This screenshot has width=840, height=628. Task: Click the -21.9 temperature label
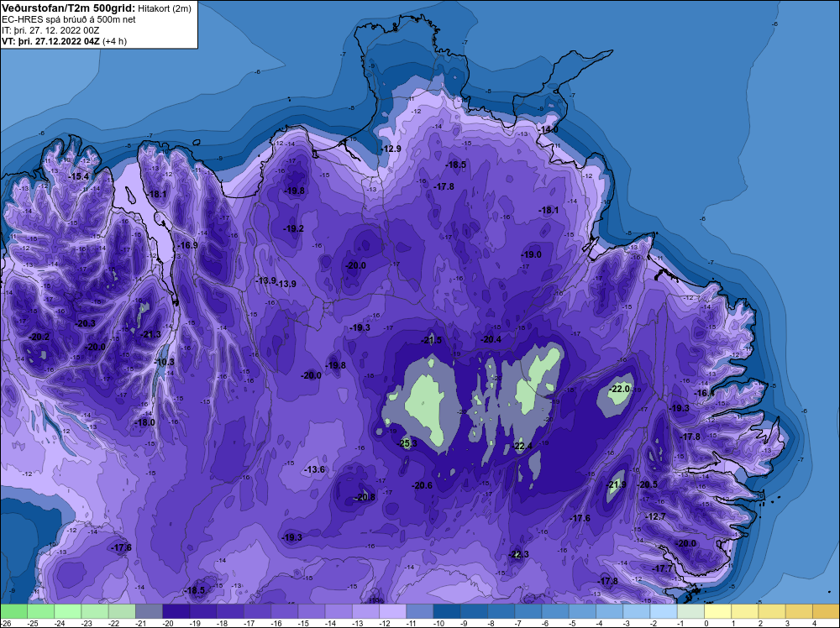(x=617, y=484)
